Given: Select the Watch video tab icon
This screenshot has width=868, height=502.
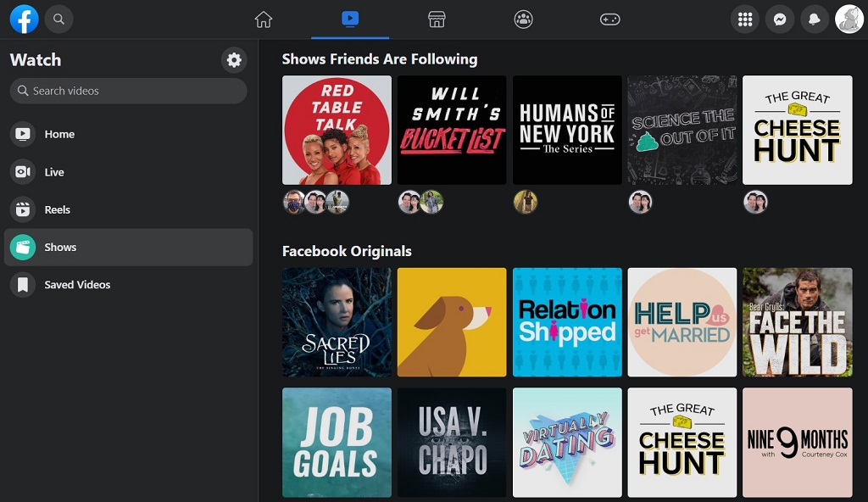Looking at the screenshot, I should (x=350, y=20).
